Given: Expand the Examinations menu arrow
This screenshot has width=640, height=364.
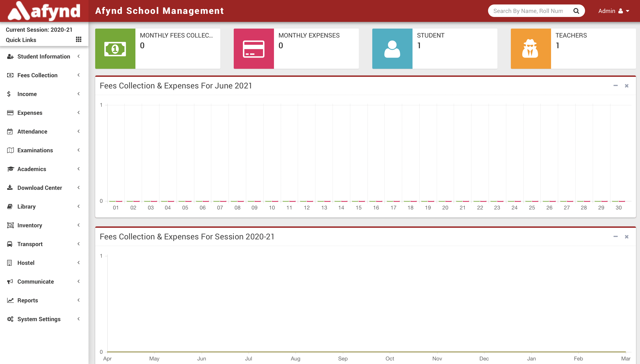Looking at the screenshot, I should 78,150.
